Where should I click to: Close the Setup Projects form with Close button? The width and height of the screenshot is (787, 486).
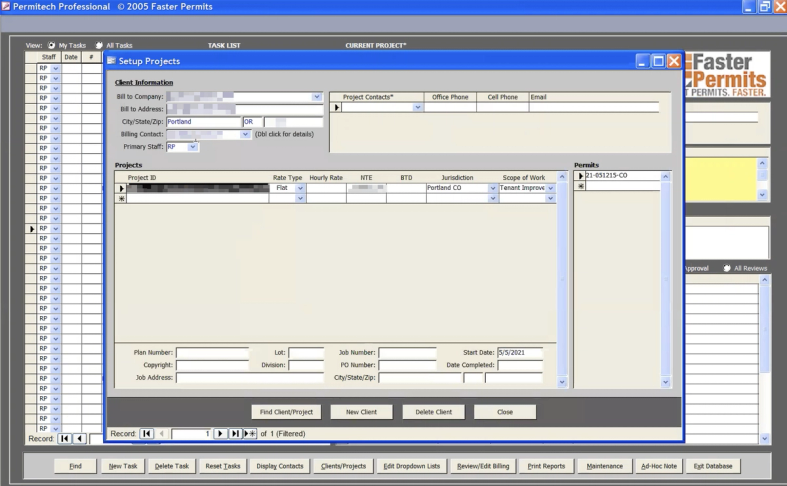(505, 412)
